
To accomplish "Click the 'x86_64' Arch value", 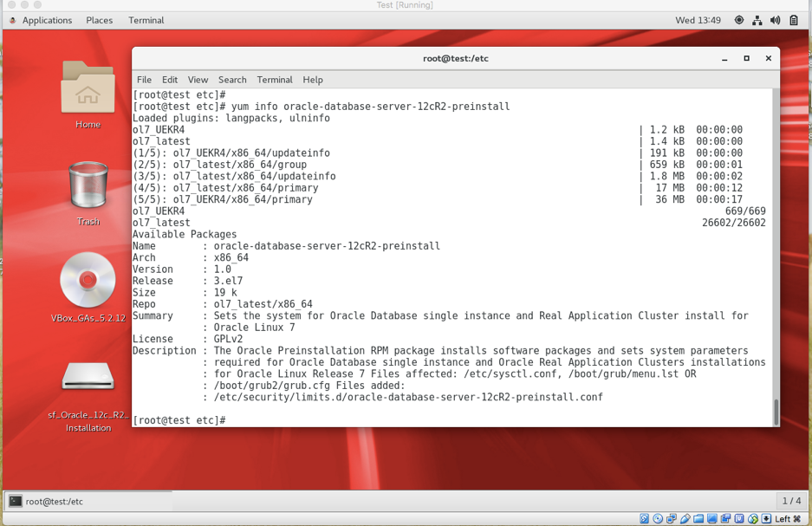I will 231,257.
